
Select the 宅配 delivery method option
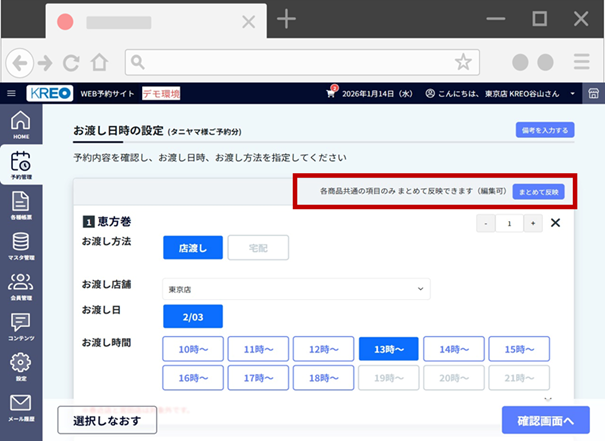point(258,248)
